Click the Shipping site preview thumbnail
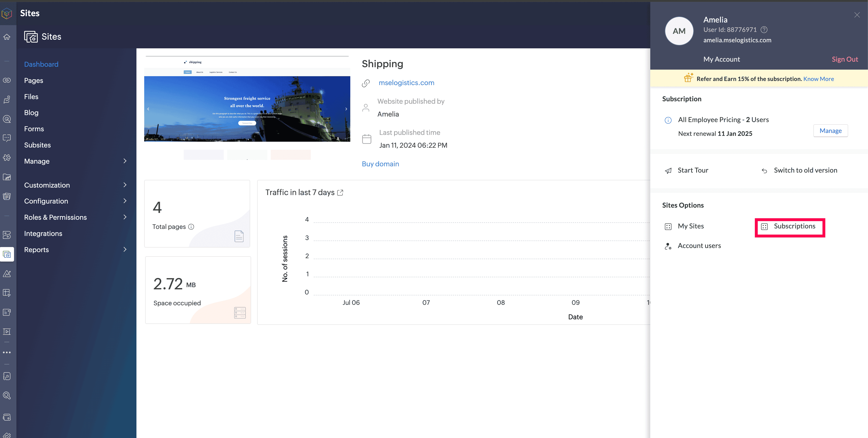Image resolution: width=868 pixels, height=438 pixels. coord(247,101)
